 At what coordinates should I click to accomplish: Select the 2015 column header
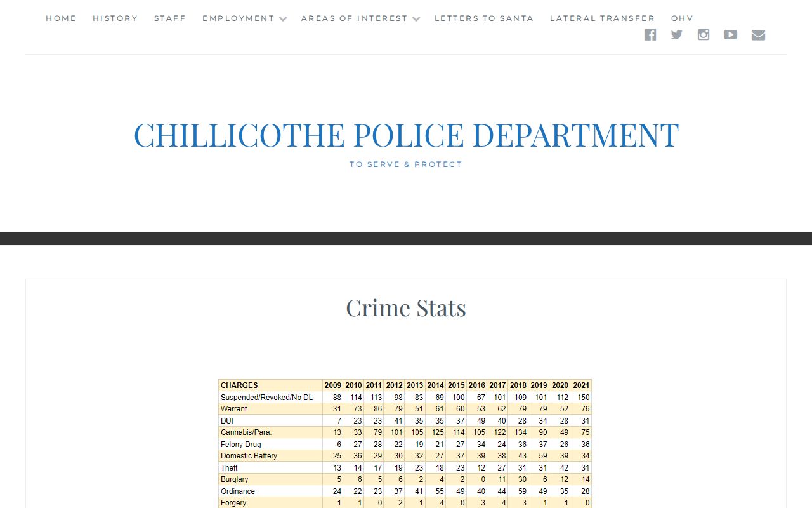click(456, 385)
